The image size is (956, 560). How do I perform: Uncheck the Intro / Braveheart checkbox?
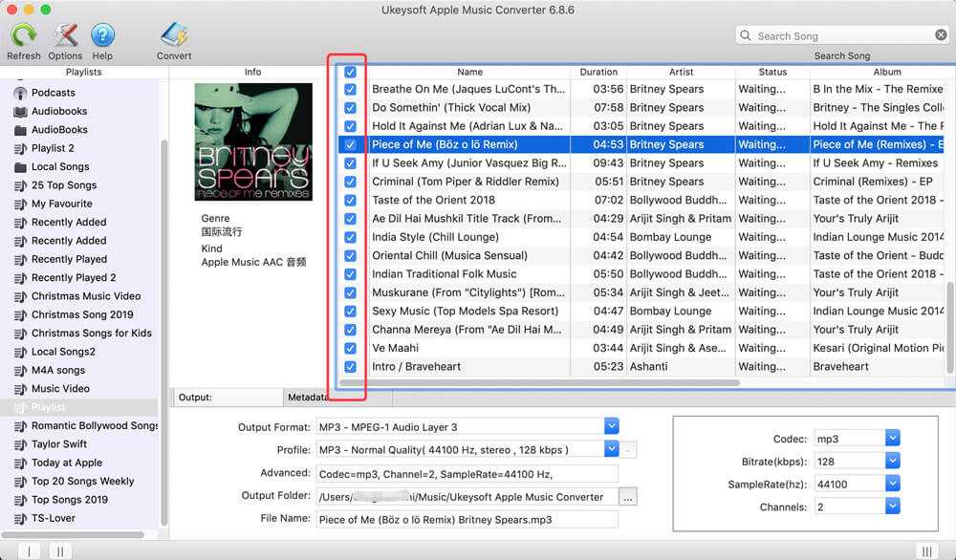pos(350,366)
